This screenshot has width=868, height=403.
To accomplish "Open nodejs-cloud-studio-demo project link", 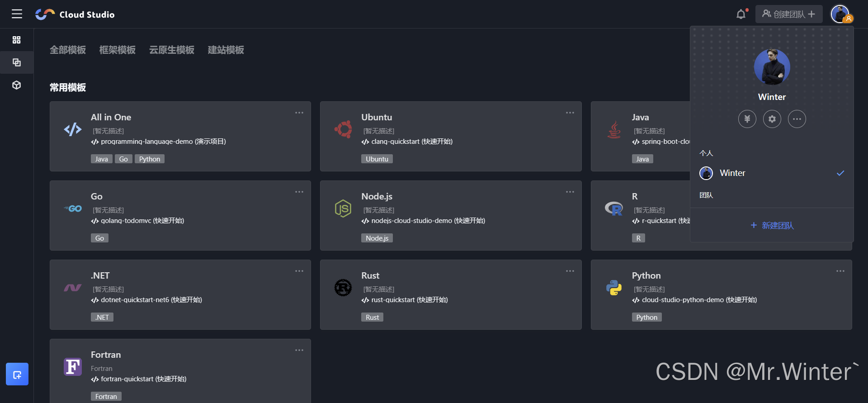I will pos(423,221).
